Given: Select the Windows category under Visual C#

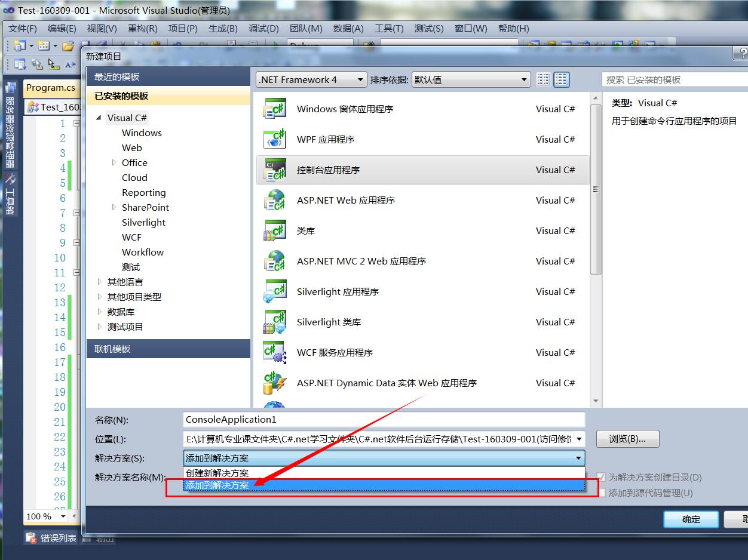Looking at the screenshot, I should [142, 133].
